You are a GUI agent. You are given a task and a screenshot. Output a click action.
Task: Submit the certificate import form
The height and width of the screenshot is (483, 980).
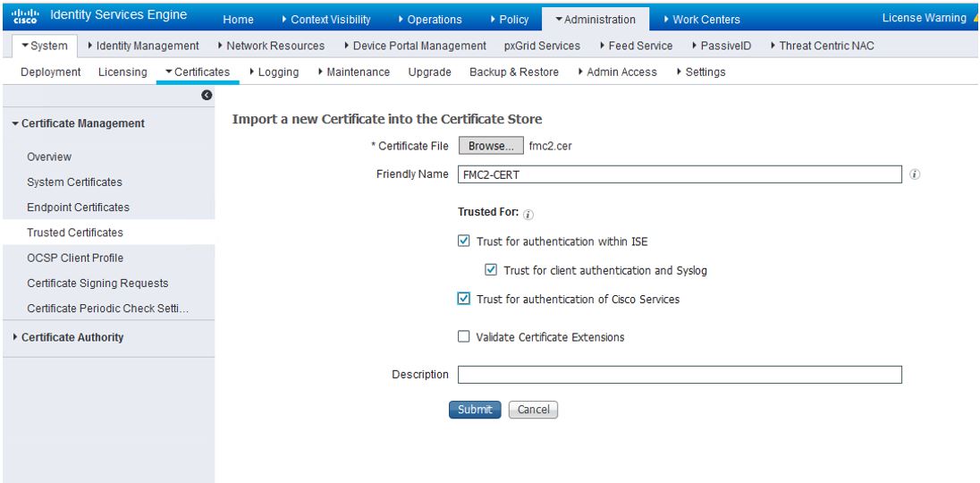pyautogui.click(x=475, y=410)
